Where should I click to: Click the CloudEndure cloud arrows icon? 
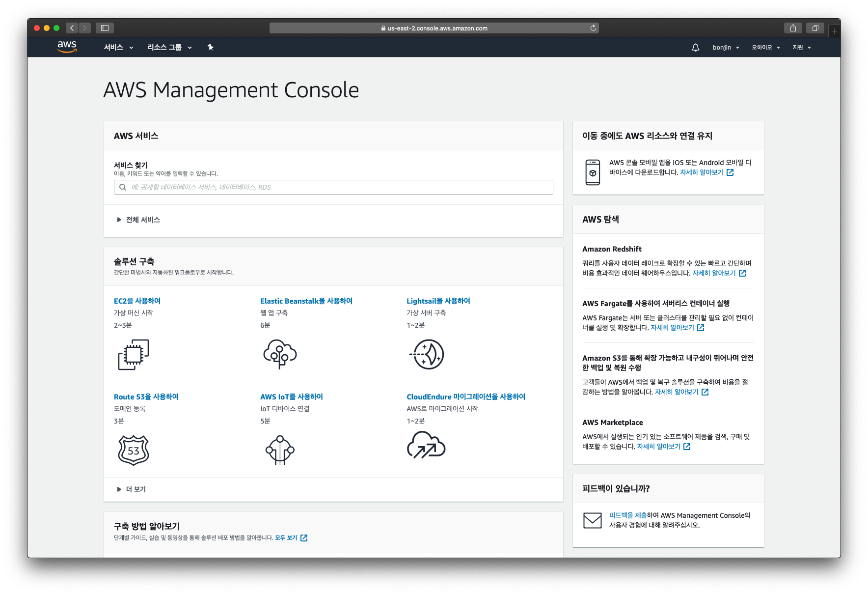pyautogui.click(x=426, y=445)
